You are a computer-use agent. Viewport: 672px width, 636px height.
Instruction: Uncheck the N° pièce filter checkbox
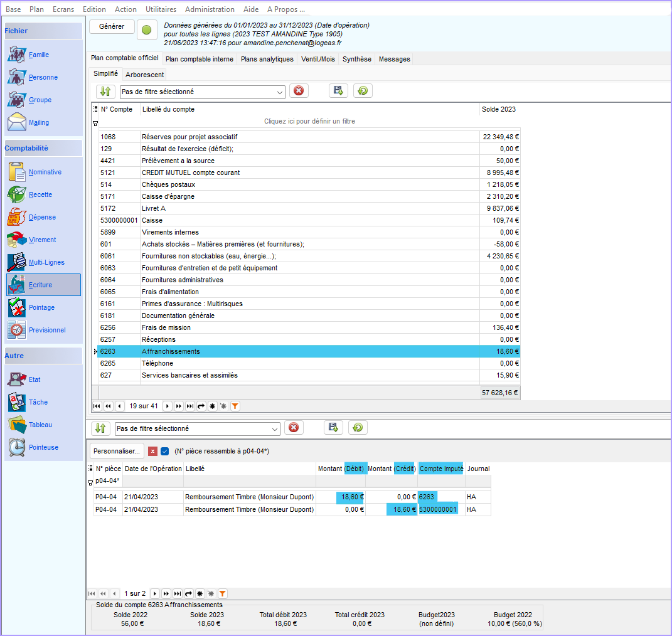point(165,451)
